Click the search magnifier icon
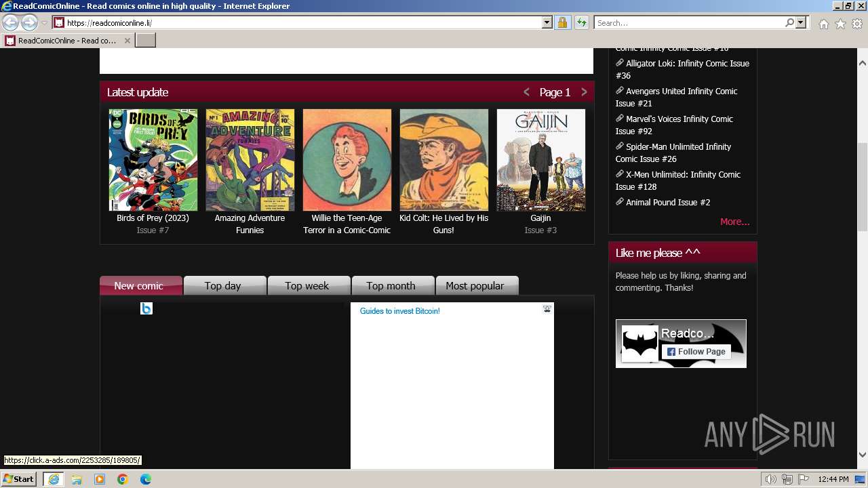The width and height of the screenshot is (868, 488). point(789,22)
